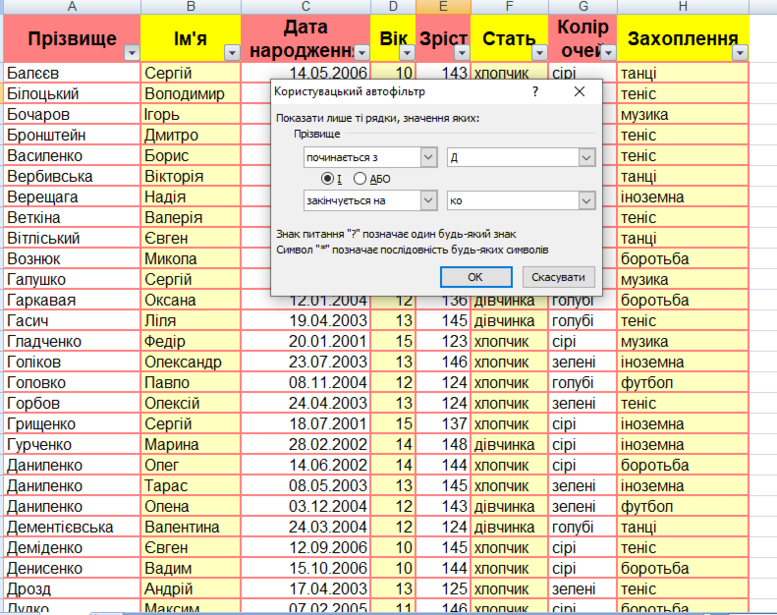Open the filter arrow of the Прізвище column
The image size is (777, 615).
click(x=132, y=52)
